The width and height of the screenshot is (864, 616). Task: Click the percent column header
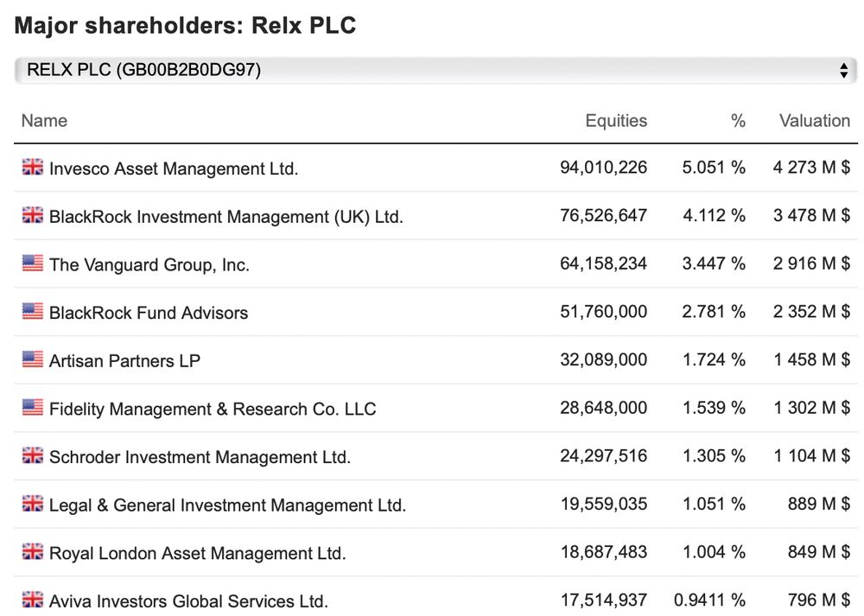click(x=737, y=121)
